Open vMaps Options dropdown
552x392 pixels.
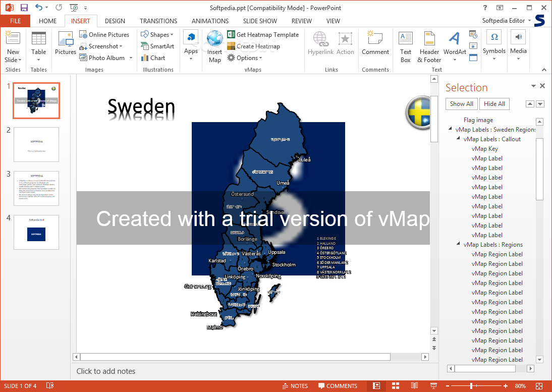(244, 58)
